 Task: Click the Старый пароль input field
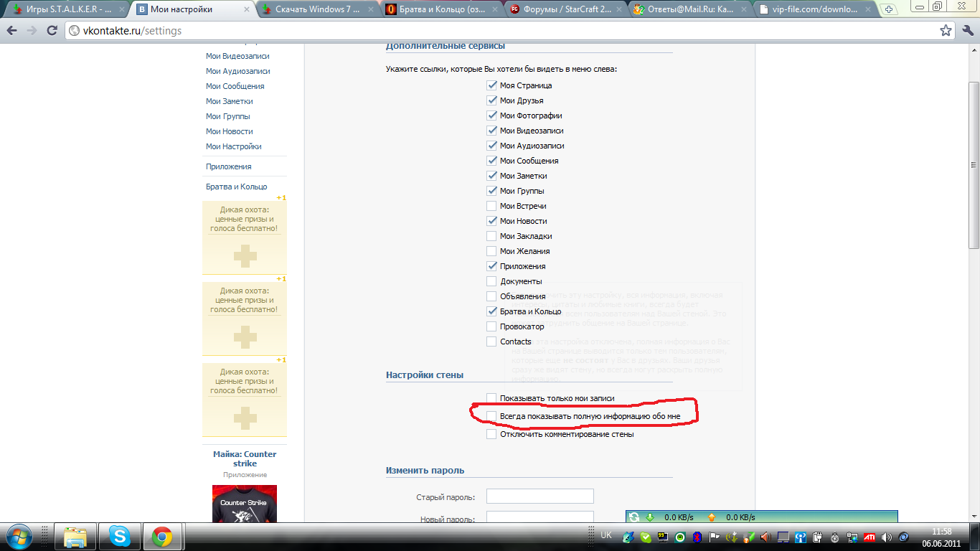(540, 496)
